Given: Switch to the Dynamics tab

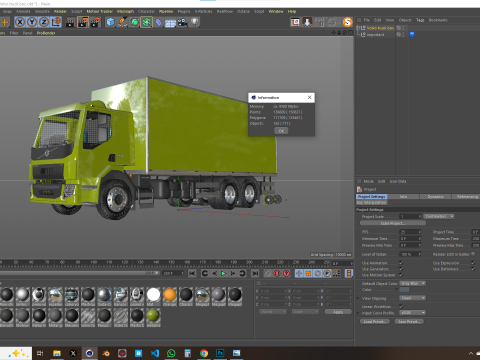Looking at the screenshot, I should click(x=436, y=197).
